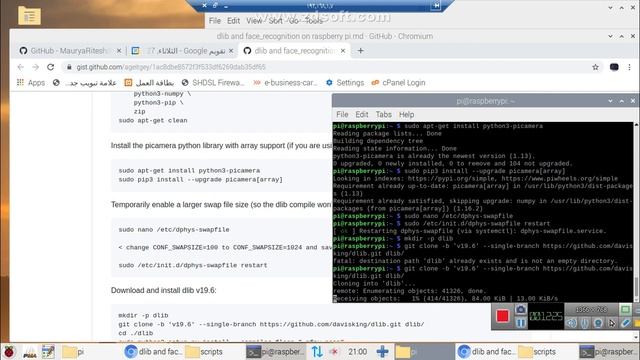The width and height of the screenshot is (640, 360).
Task: Open Chromium three-dot menu
Action: [x=629, y=67]
